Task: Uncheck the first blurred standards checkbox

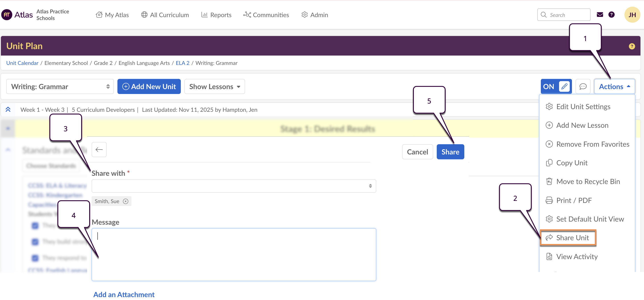Action: 35,226
